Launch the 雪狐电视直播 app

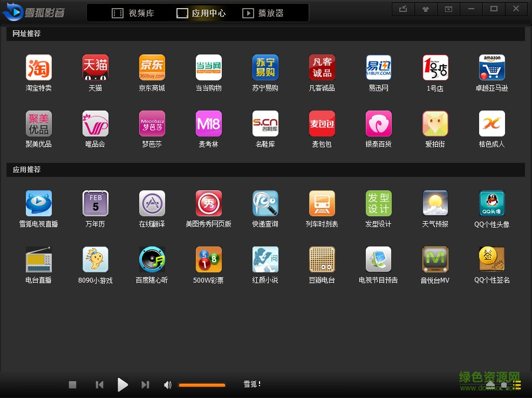[x=39, y=204]
